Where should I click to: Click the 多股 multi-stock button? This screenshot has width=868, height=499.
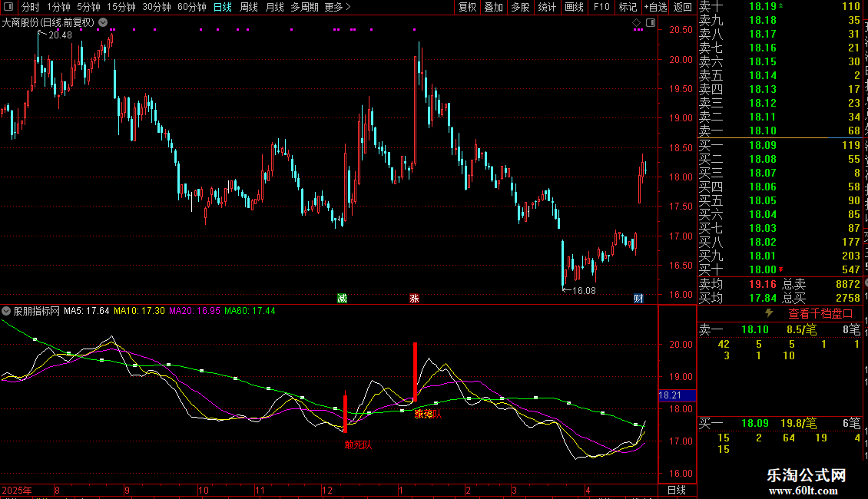[520, 7]
